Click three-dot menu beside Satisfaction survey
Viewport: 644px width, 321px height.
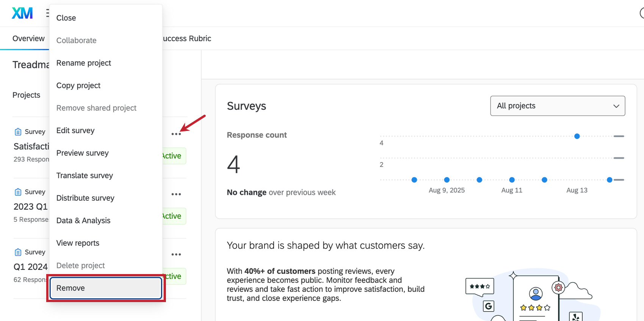(176, 134)
